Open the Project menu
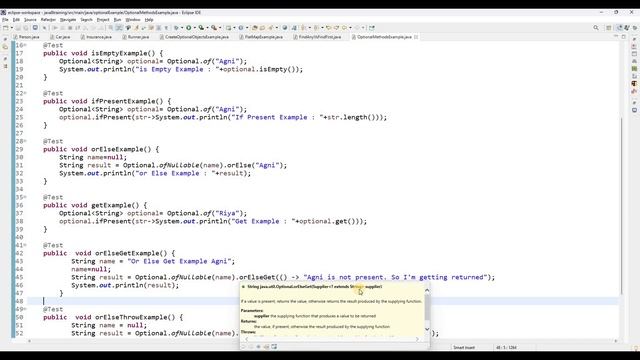640x360 pixels. (x=103, y=20)
